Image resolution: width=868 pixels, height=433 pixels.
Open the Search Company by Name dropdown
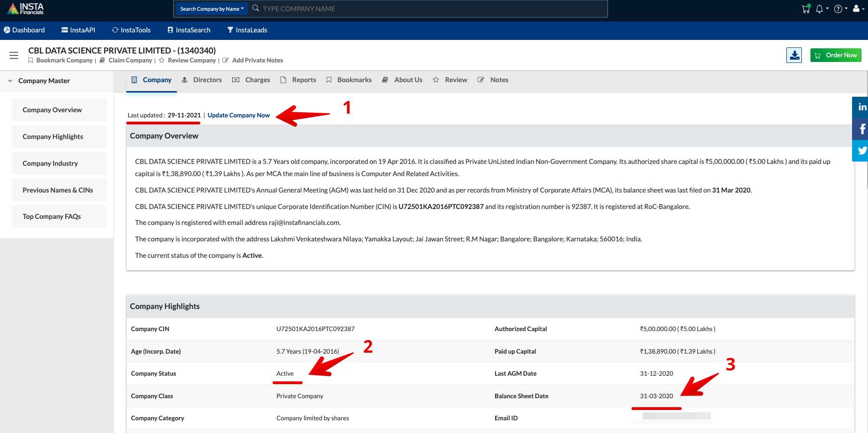(x=212, y=9)
